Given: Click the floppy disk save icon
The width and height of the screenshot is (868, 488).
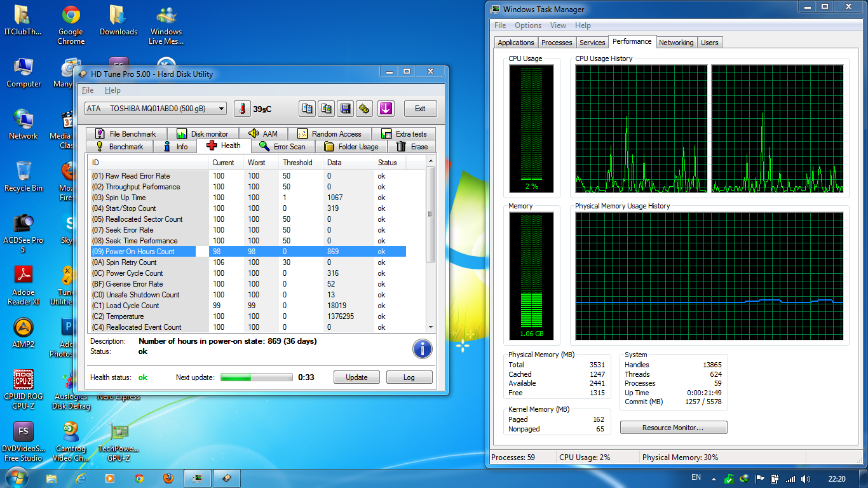Looking at the screenshot, I should pyautogui.click(x=345, y=109).
